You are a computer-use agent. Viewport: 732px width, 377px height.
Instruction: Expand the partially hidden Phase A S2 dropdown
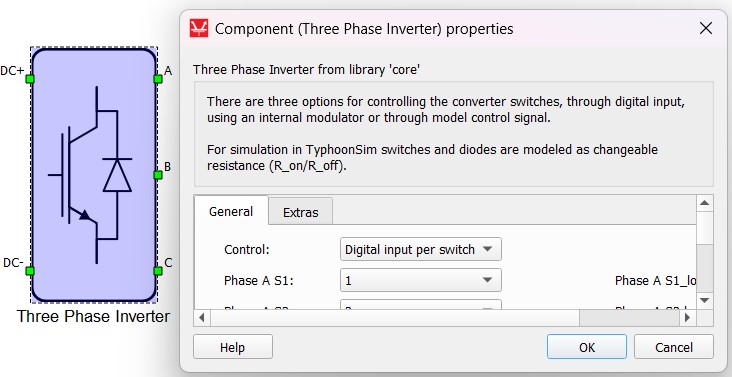(421, 305)
